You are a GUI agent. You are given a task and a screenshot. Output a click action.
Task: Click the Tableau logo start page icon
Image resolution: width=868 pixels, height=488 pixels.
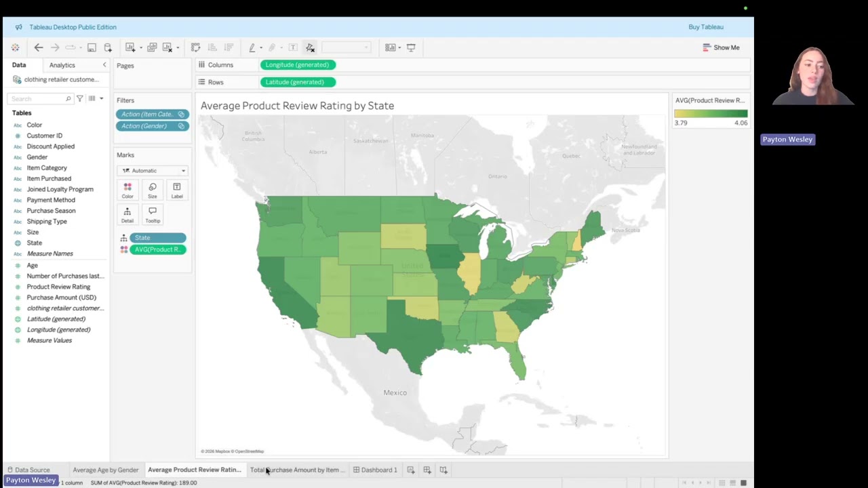pos(15,47)
